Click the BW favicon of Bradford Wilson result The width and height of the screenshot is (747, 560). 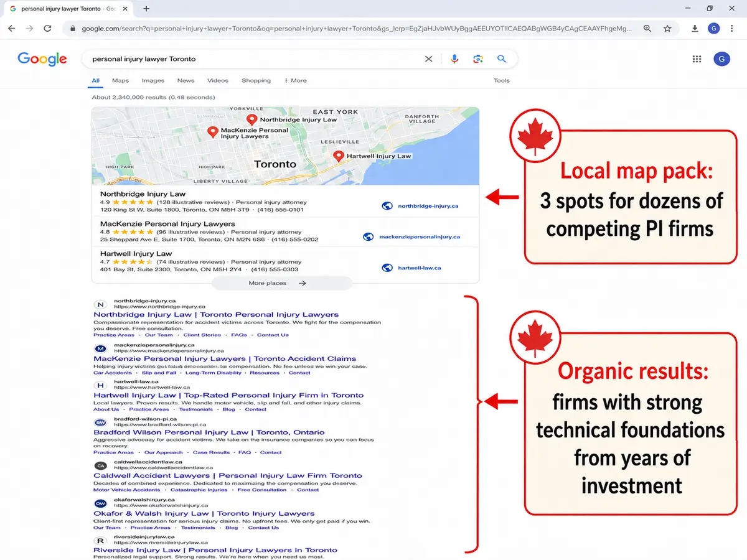tap(100, 422)
